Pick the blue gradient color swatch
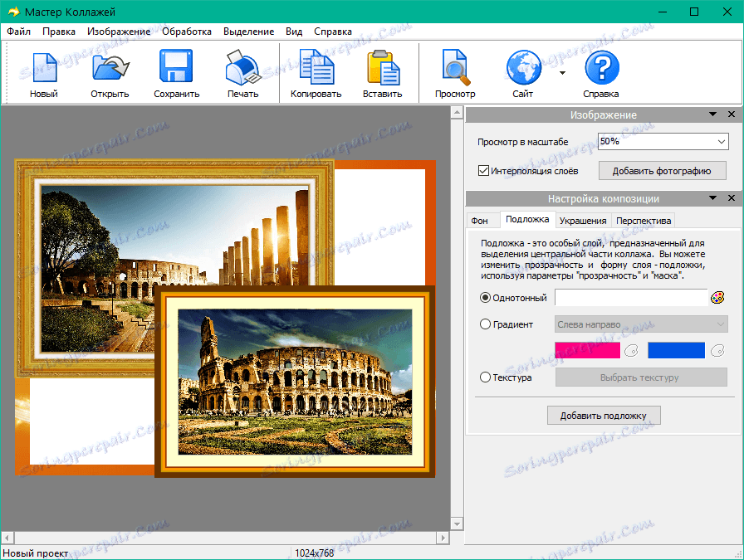 (676, 350)
